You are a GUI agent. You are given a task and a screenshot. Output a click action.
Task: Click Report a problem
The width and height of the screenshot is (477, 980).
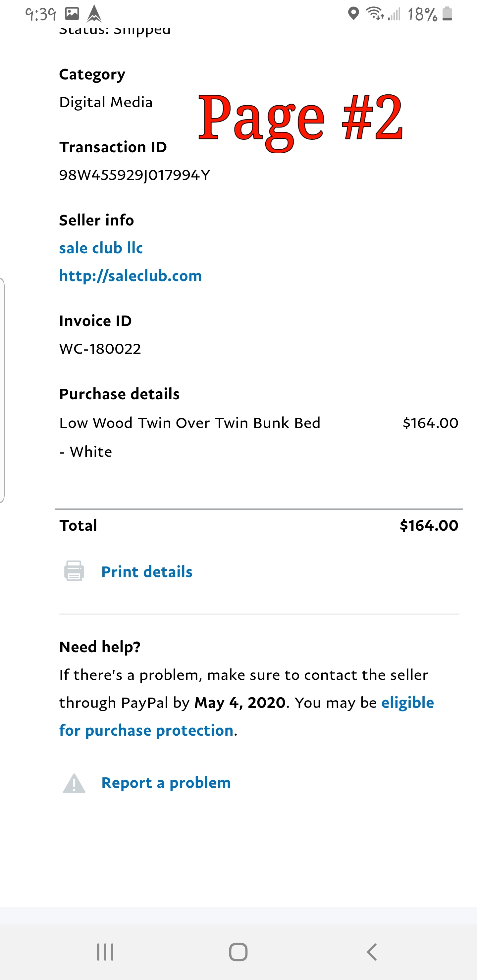pyautogui.click(x=166, y=783)
